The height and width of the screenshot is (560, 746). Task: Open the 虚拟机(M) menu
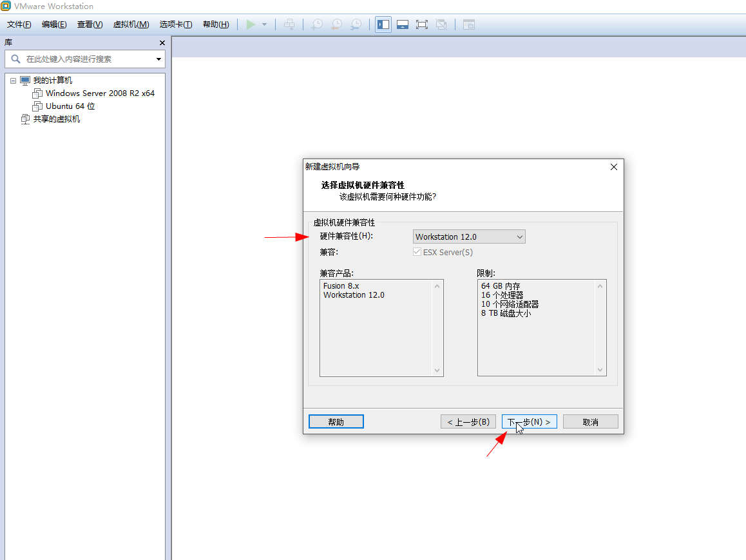131,24
